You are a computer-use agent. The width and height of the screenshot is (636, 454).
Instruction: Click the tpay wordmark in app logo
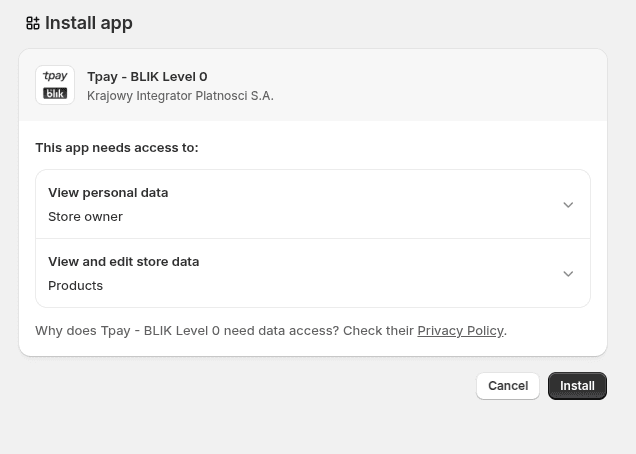[55, 76]
